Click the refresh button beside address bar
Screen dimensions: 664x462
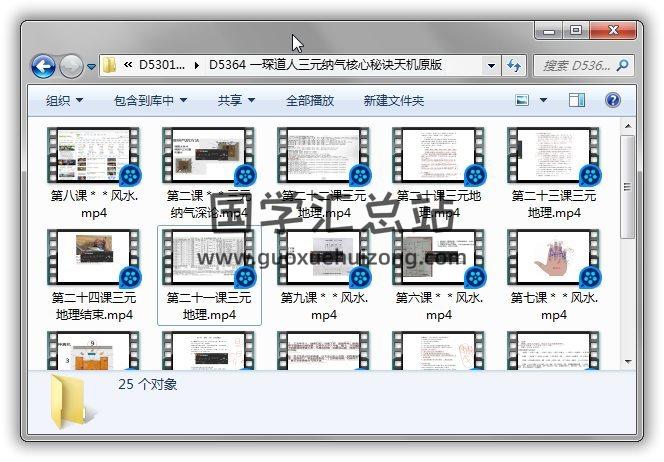pyautogui.click(x=514, y=66)
